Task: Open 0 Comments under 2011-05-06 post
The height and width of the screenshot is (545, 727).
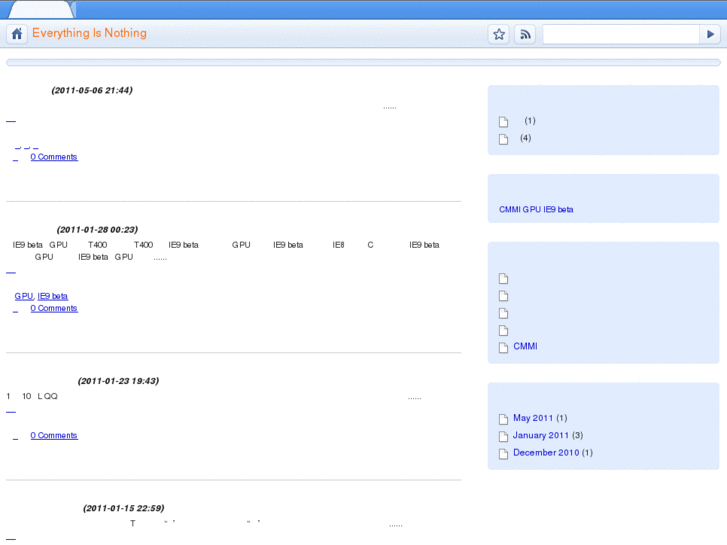Action: [x=54, y=157]
